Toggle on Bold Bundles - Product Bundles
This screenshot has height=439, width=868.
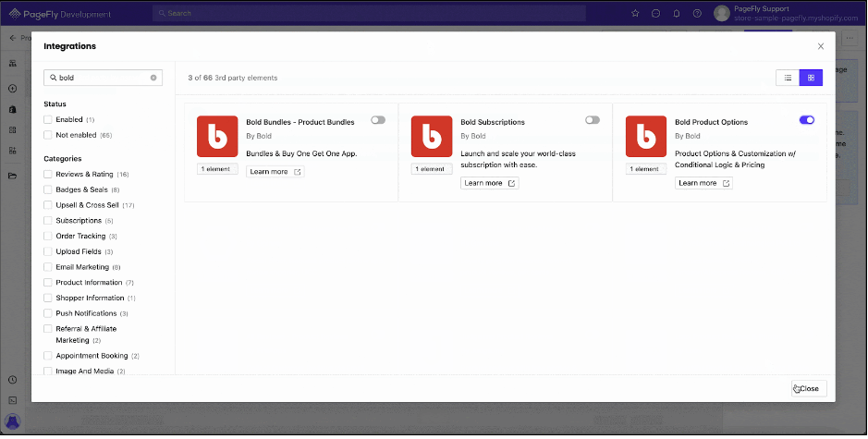tap(378, 120)
